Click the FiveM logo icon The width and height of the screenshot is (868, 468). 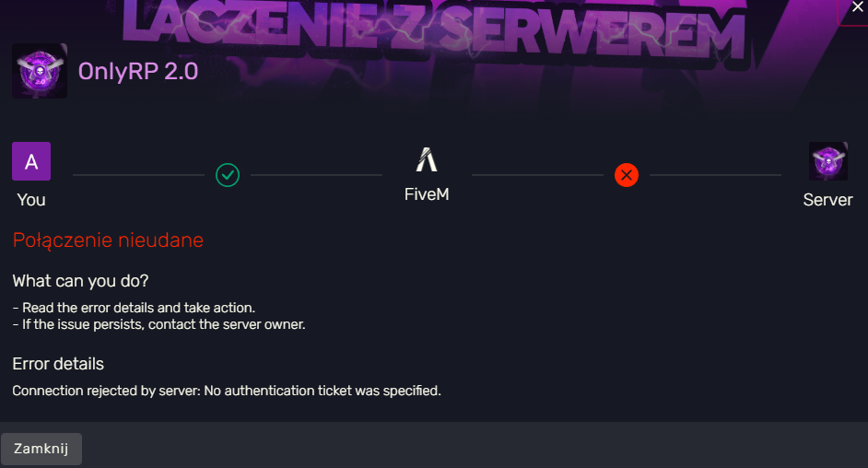(x=427, y=160)
